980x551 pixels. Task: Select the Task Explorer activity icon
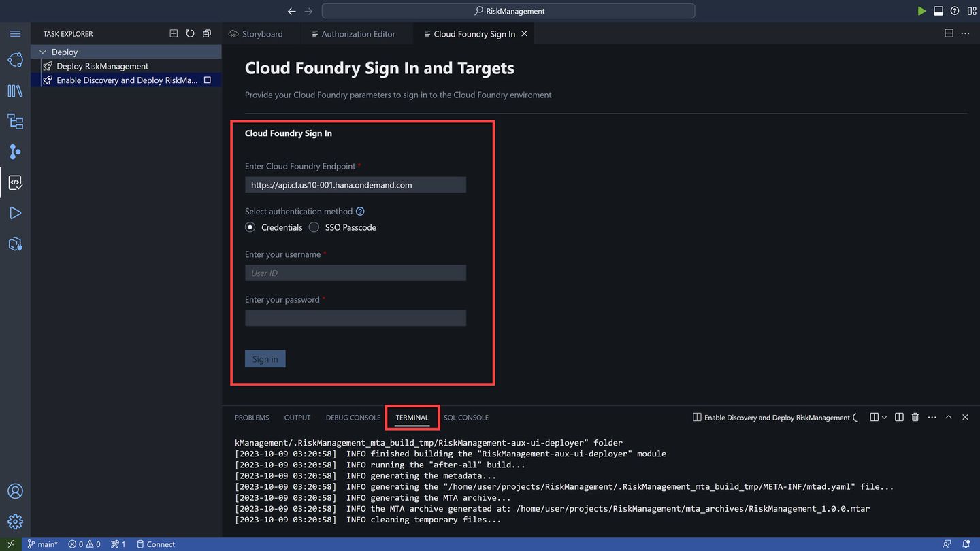(x=15, y=182)
